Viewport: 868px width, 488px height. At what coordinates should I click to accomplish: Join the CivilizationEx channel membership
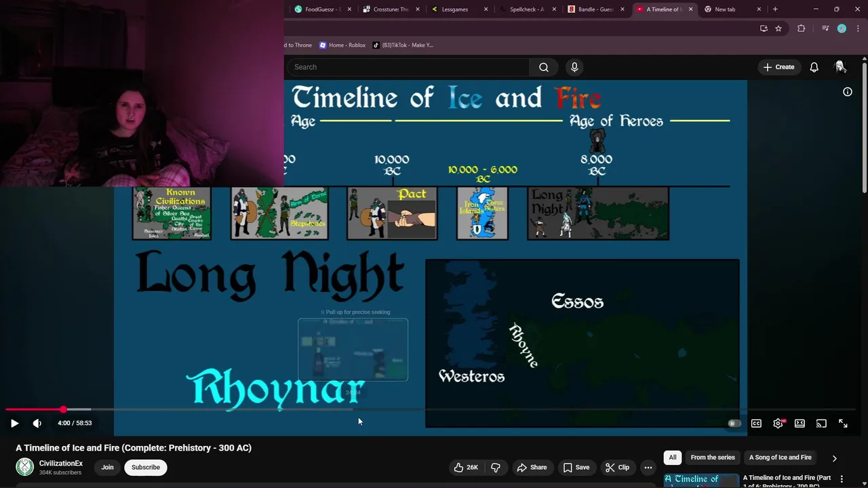point(107,467)
